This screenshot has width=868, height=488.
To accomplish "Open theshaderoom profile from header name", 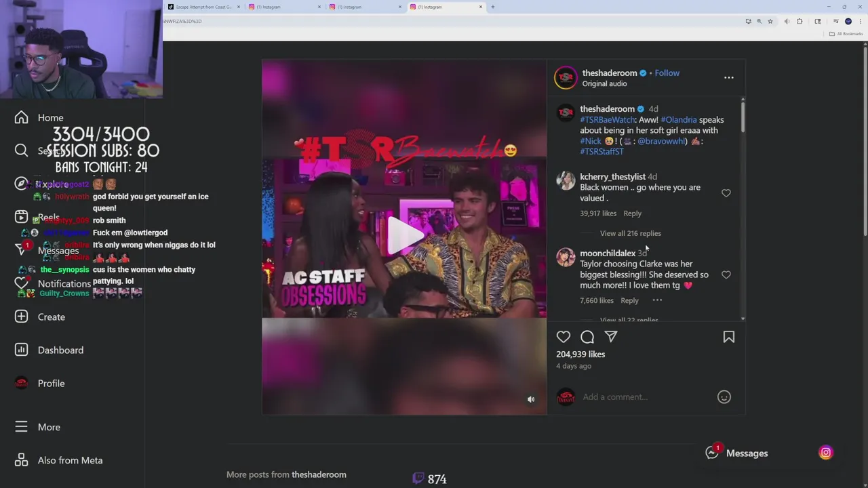I will click(610, 73).
